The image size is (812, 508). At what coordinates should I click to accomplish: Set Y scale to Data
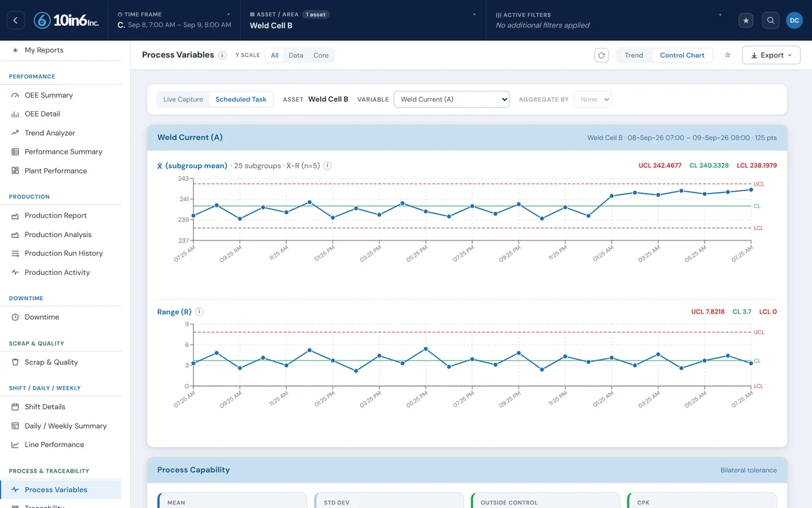pos(296,56)
